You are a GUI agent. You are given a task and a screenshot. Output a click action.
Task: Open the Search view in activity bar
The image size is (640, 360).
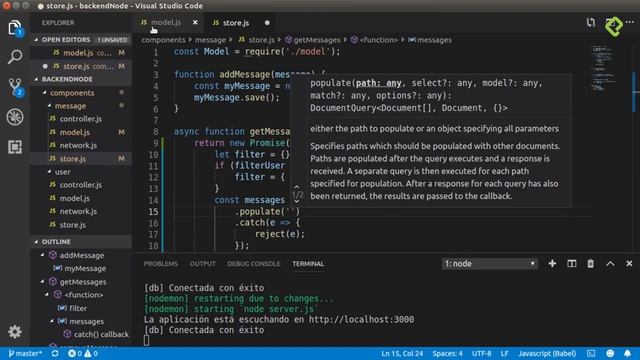15,57
